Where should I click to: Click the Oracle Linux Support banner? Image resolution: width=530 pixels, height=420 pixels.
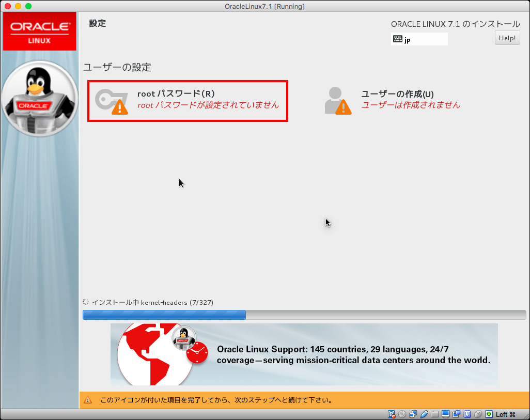point(304,354)
